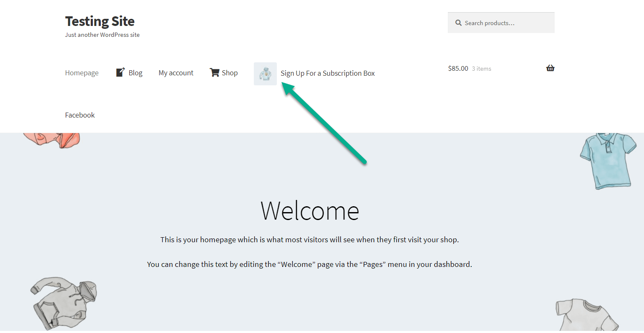Click the pink shirt illustration top left
This screenshot has height=333, width=644.
tap(50, 138)
